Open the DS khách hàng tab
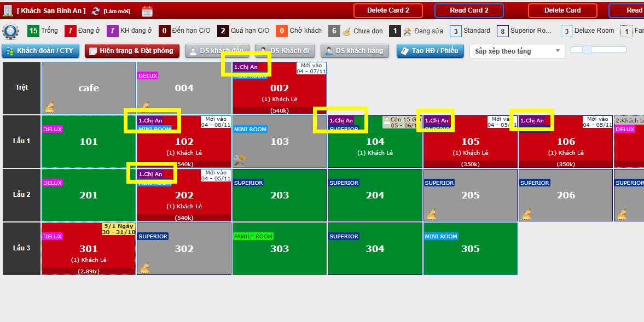 tap(353, 51)
